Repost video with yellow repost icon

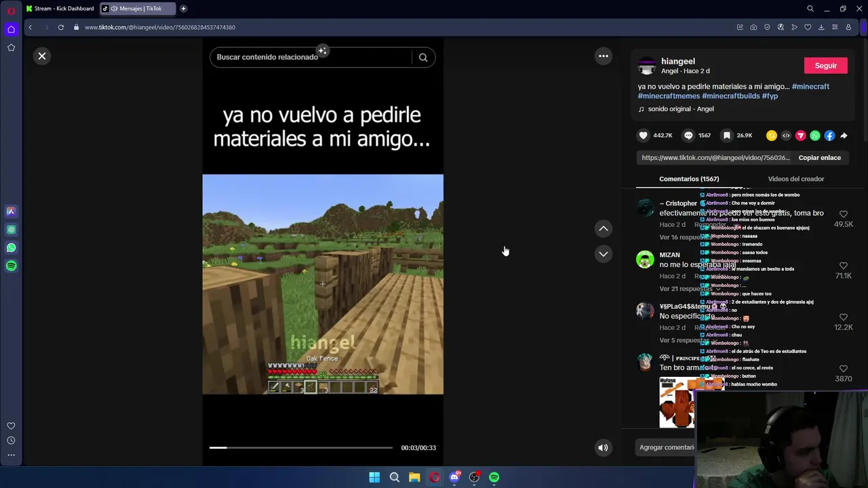click(x=772, y=136)
